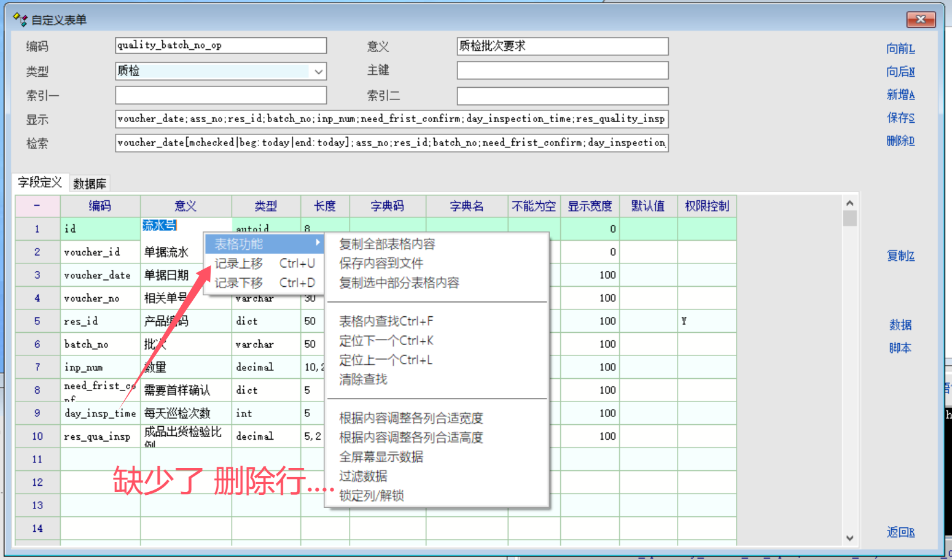Open the 字段定义 tab
This screenshot has height=560, width=952.
(x=40, y=183)
